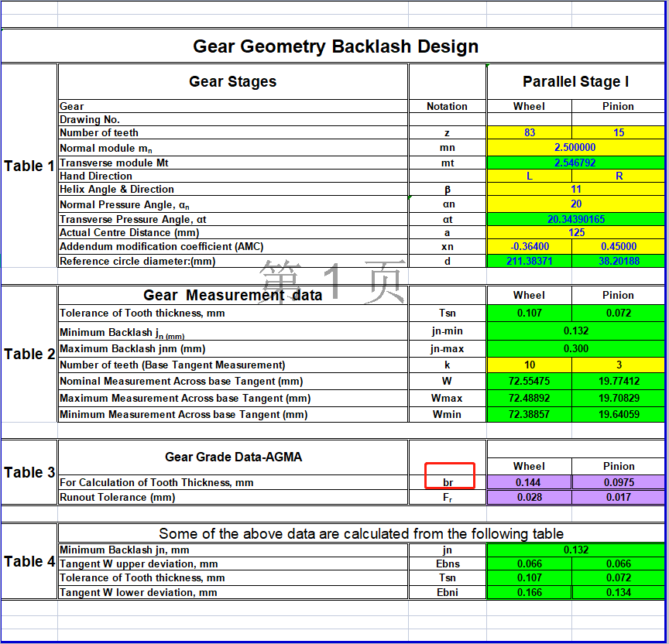Select the pinion AMC value 0.45000
Screen dimensions: 669x644
(x=618, y=246)
